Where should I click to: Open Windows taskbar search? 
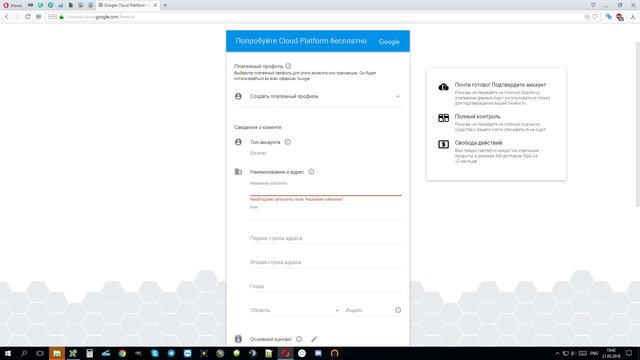click(24, 353)
